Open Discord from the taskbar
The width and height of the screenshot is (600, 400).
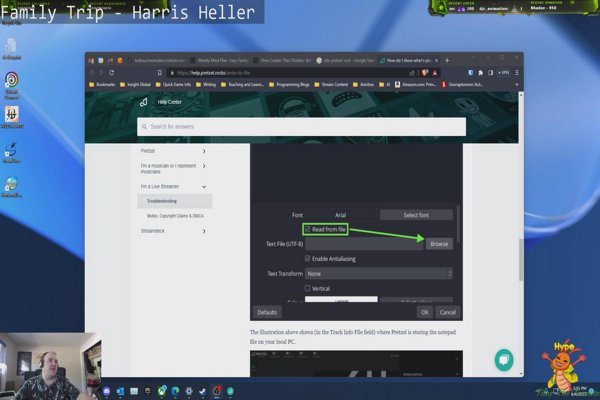[x=107, y=391]
